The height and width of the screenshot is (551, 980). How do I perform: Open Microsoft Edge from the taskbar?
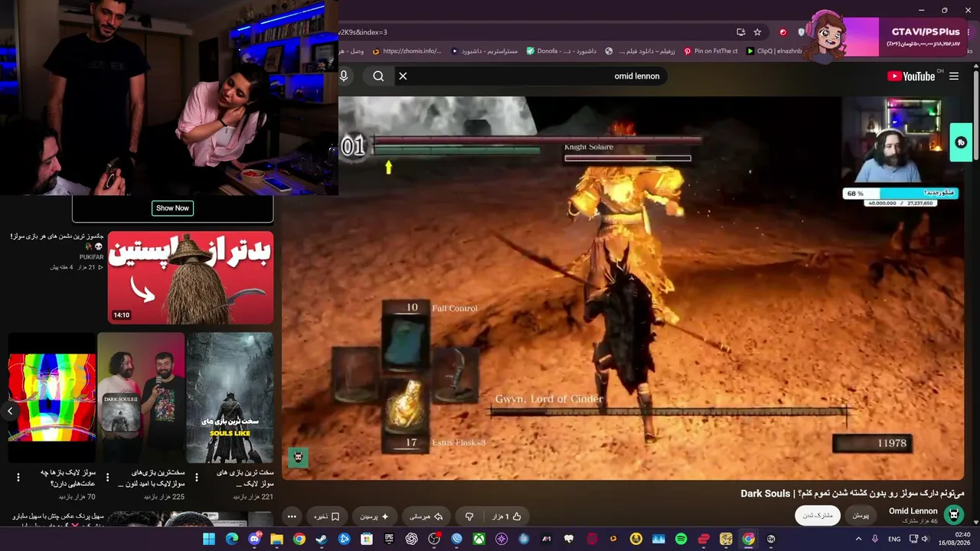click(232, 540)
